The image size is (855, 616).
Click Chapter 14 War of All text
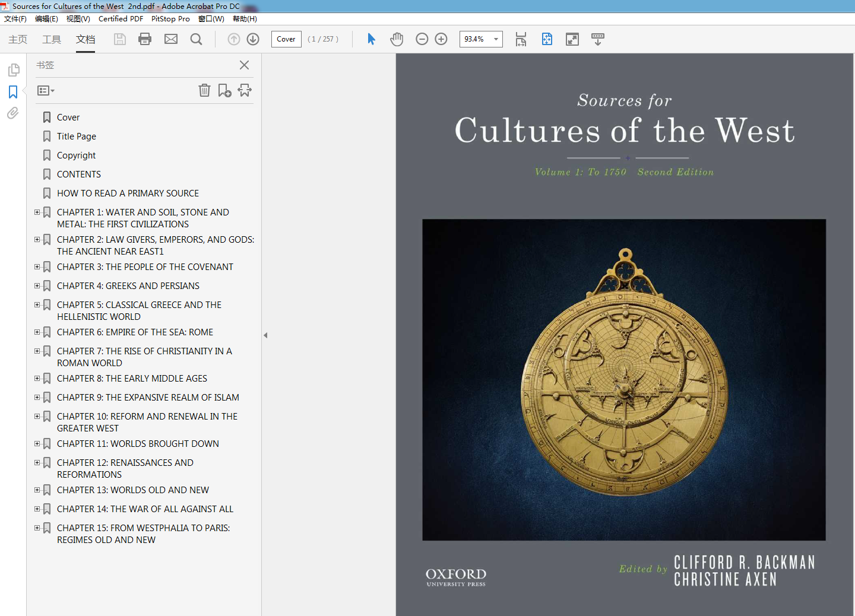pos(145,509)
